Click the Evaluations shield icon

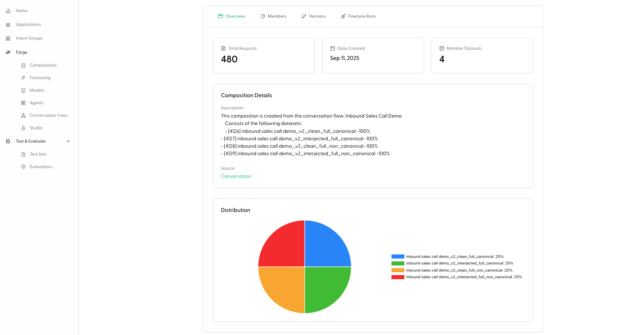[23, 167]
